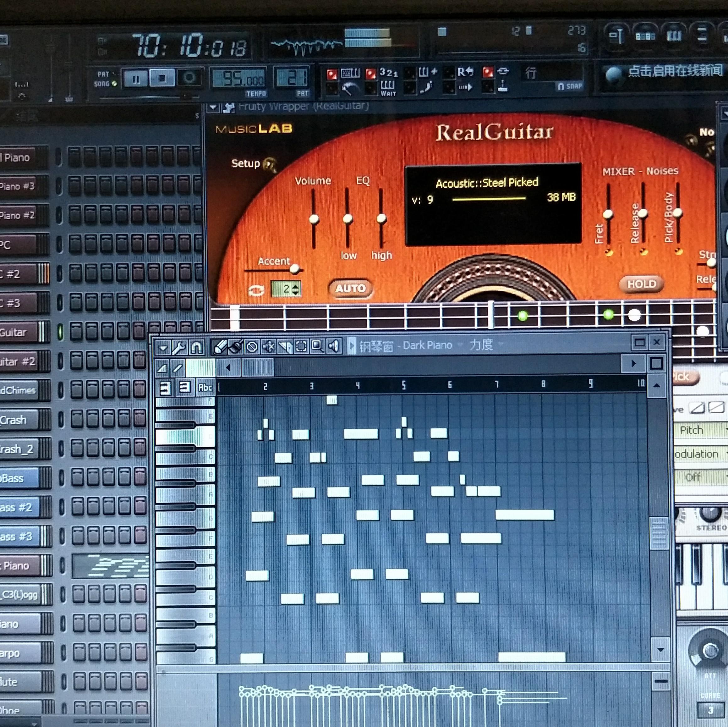
Task: Open the Fruity Wrapper menu arrow
Action: pyautogui.click(x=213, y=108)
